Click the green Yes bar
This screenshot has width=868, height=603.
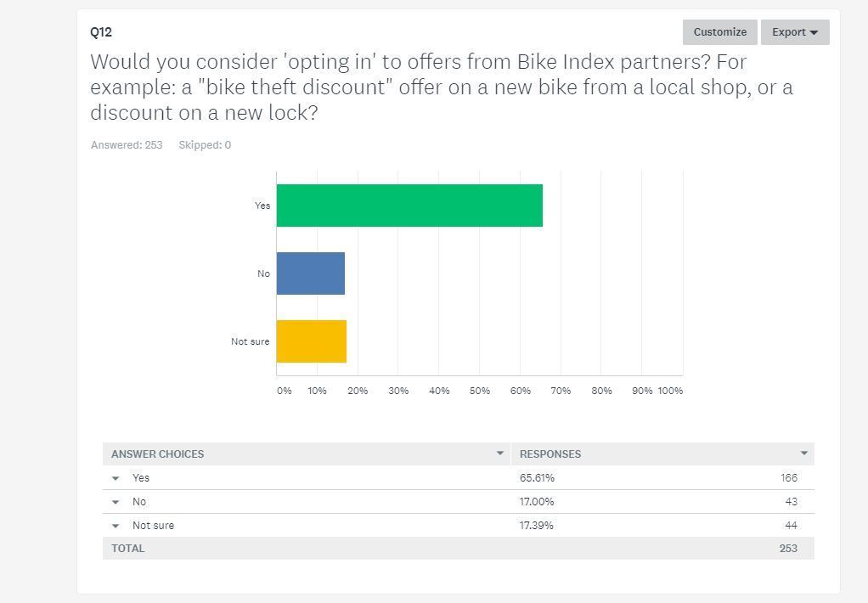pos(409,206)
